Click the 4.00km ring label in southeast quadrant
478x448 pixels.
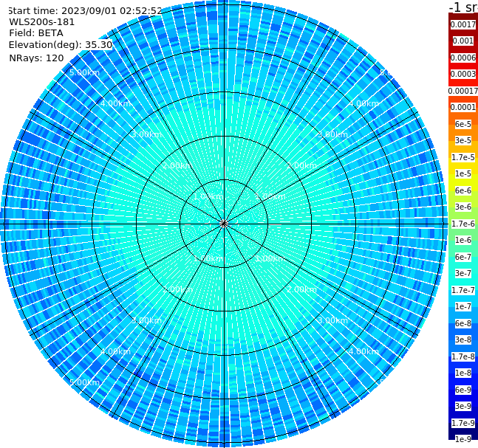tap(364, 351)
